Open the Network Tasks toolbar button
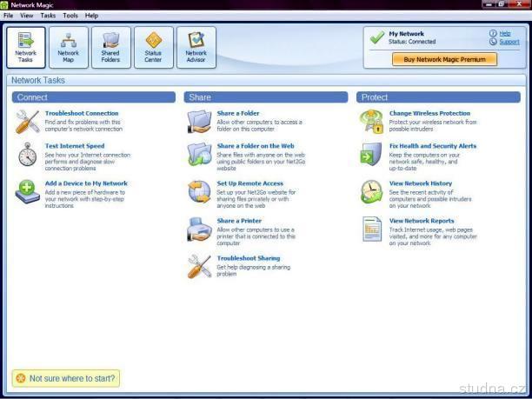The height and width of the screenshot is (399, 532). (26, 48)
